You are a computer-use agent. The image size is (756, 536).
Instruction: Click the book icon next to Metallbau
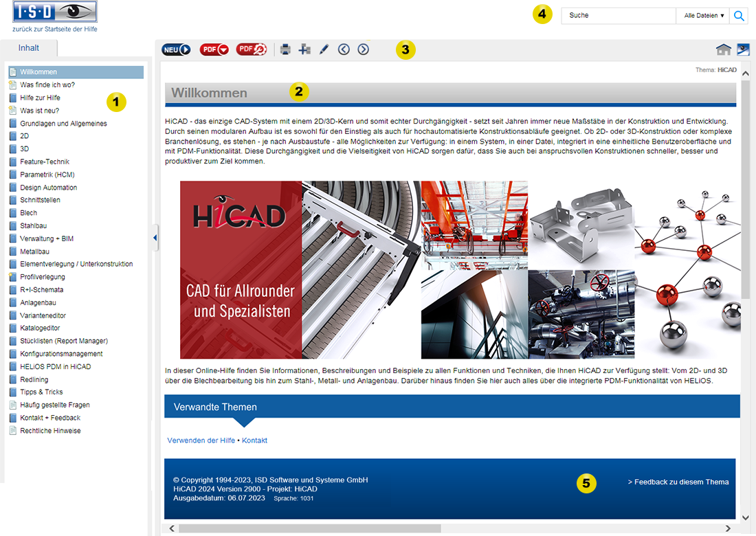[13, 252]
